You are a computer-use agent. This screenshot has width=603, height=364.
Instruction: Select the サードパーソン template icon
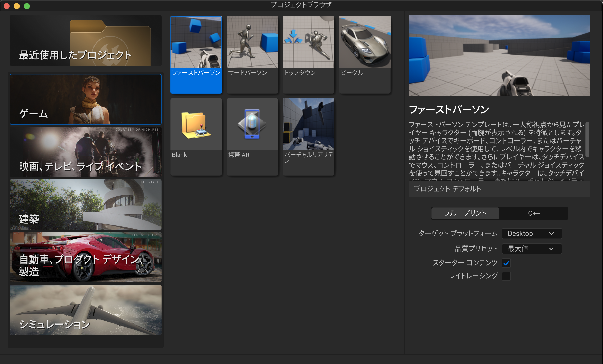pyautogui.click(x=252, y=43)
